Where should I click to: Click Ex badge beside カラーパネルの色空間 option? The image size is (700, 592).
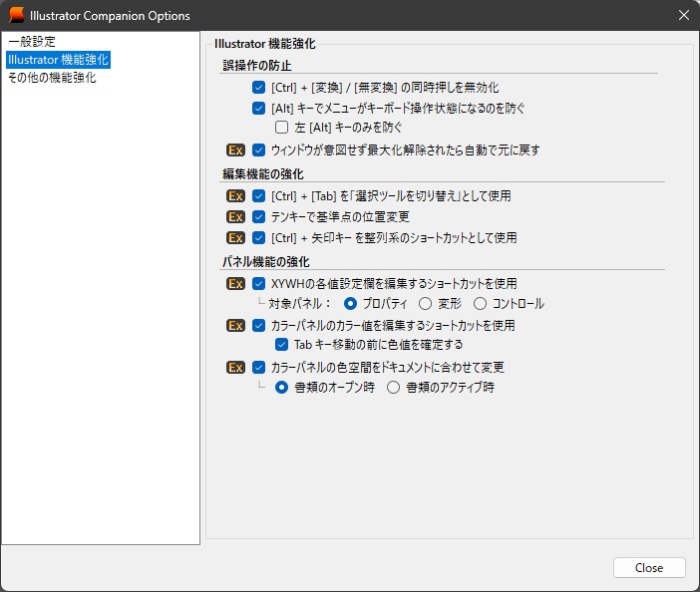[x=235, y=367]
